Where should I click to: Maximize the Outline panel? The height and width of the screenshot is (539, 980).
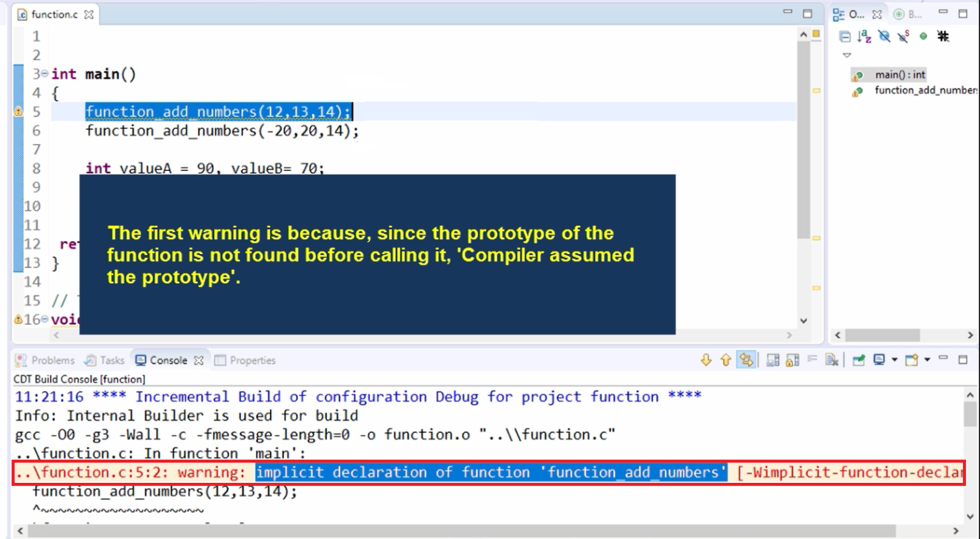pyautogui.click(x=963, y=13)
